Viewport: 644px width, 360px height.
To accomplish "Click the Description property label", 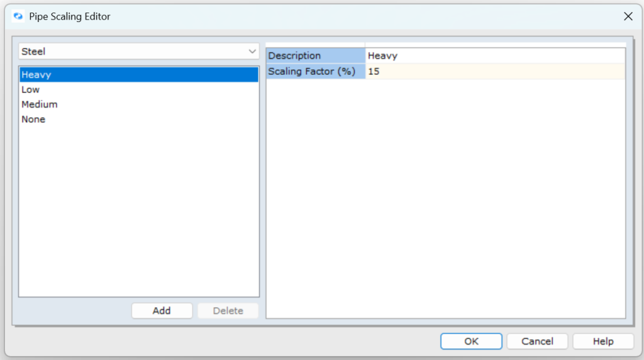I will (316, 55).
